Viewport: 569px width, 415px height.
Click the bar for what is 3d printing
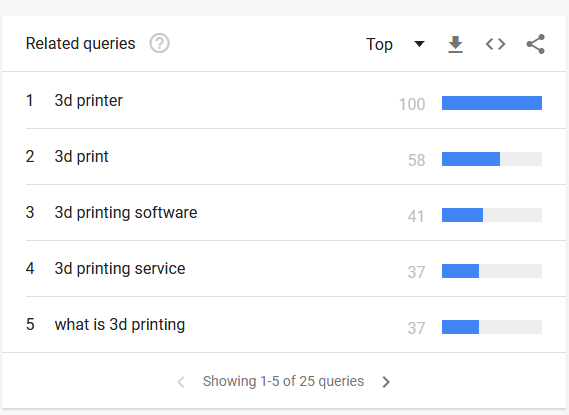point(492,327)
